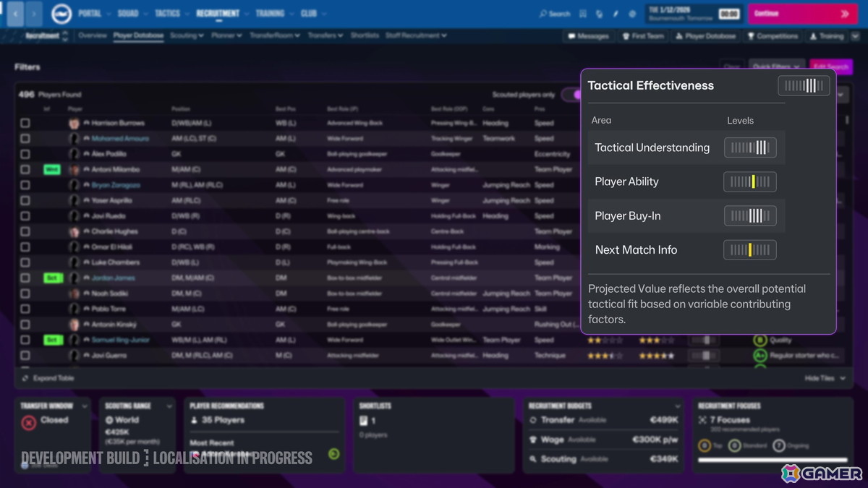Screen dimensions: 868x488
Task: Open Bryan Zaragoza's player link
Action: tap(116, 185)
